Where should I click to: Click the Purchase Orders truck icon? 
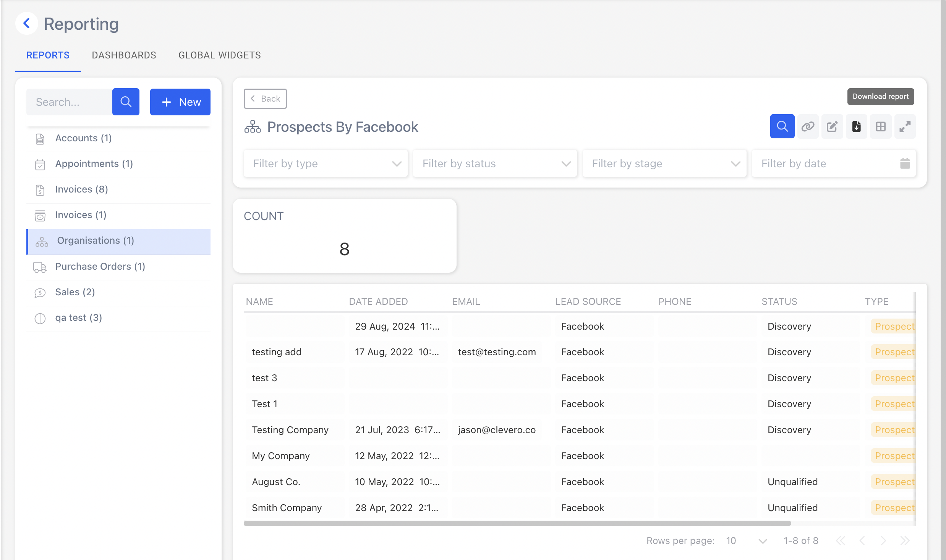(x=40, y=267)
